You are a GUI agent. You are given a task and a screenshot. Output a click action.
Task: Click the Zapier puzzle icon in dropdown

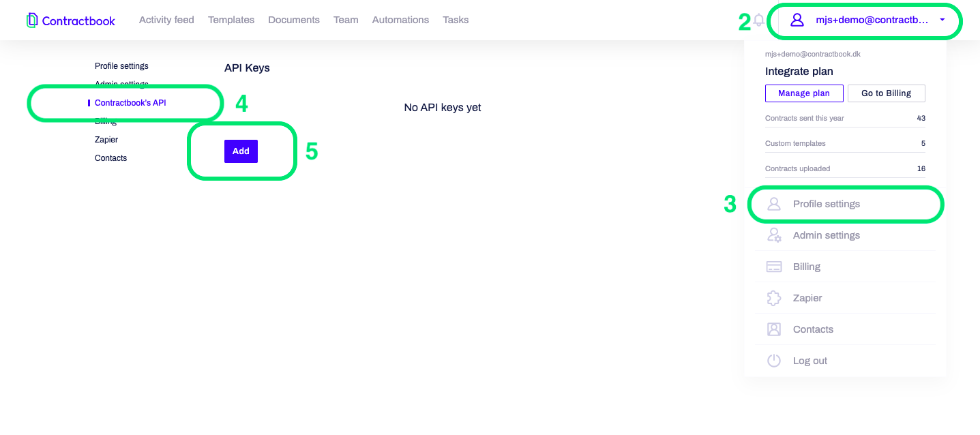coord(774,298)
